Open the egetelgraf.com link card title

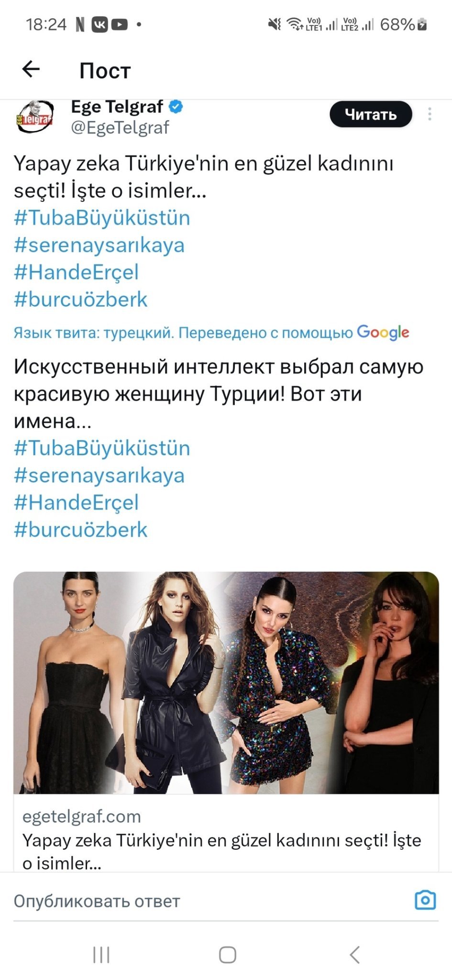click(222, 852)
